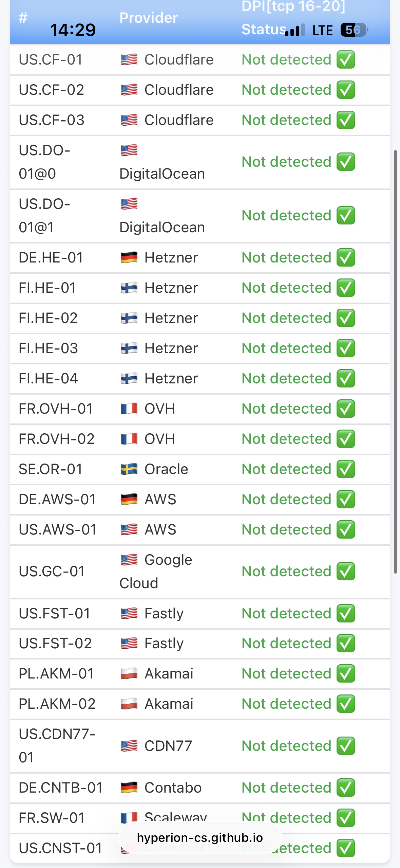The image size is (400, 868).
Task: Tap the 14:29 clock in the status bar
Action: click(73, 30)
